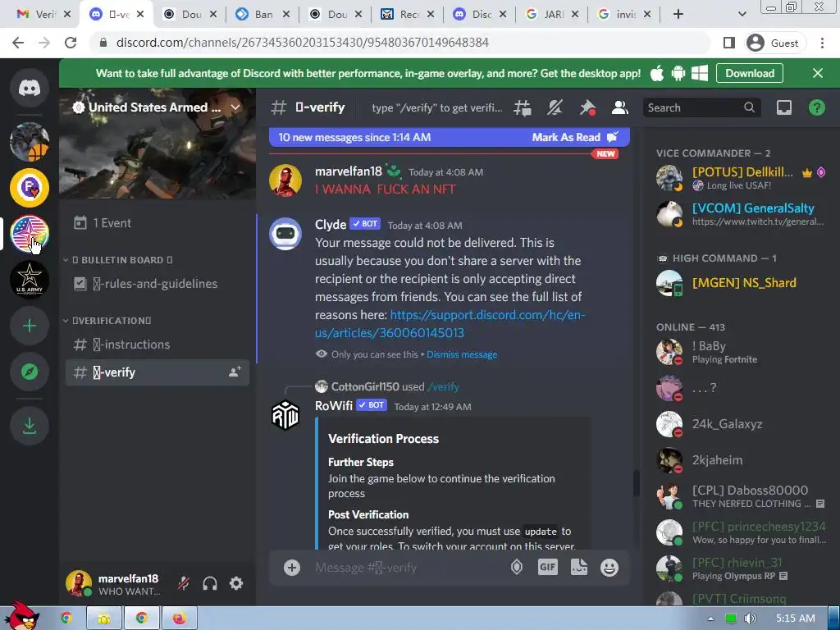Attach file with plus button
The image size is (840, 630).
(x=292, y=568)
